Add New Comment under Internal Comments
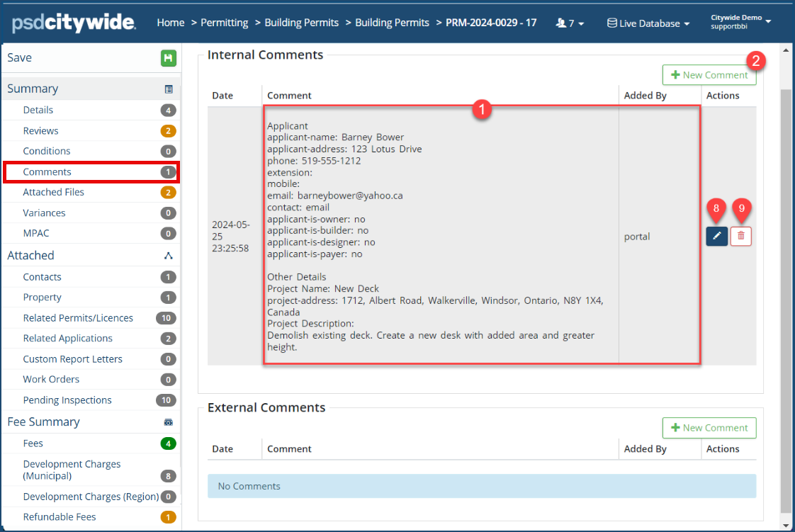 [x=709, y=75]
